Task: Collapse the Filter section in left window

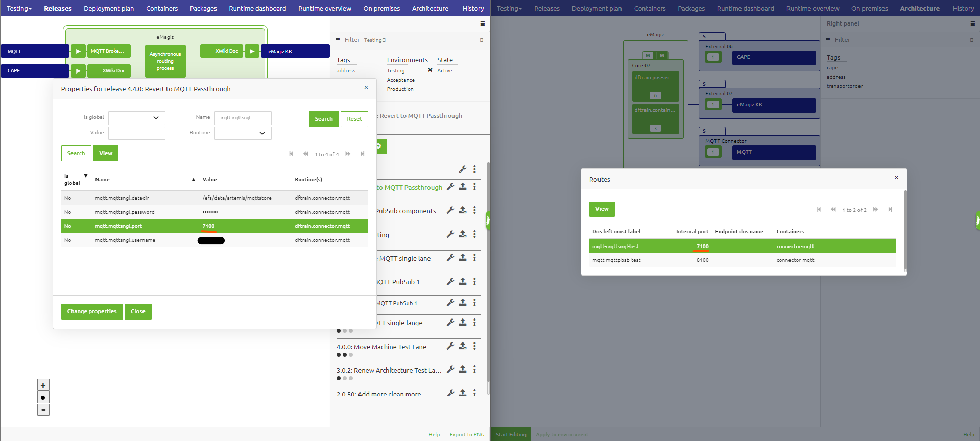Action: point(338,39)
